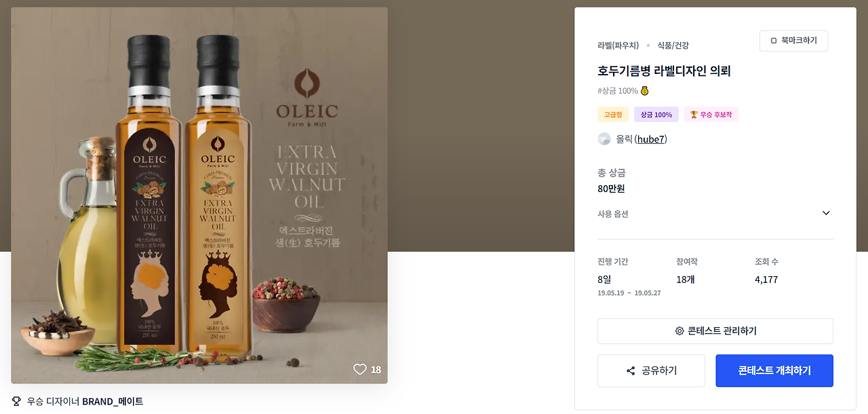Click the money bag icon next to 상금 100%
Image resolution: width=868 pixels, height=414 pixels.
coord(645,91)
